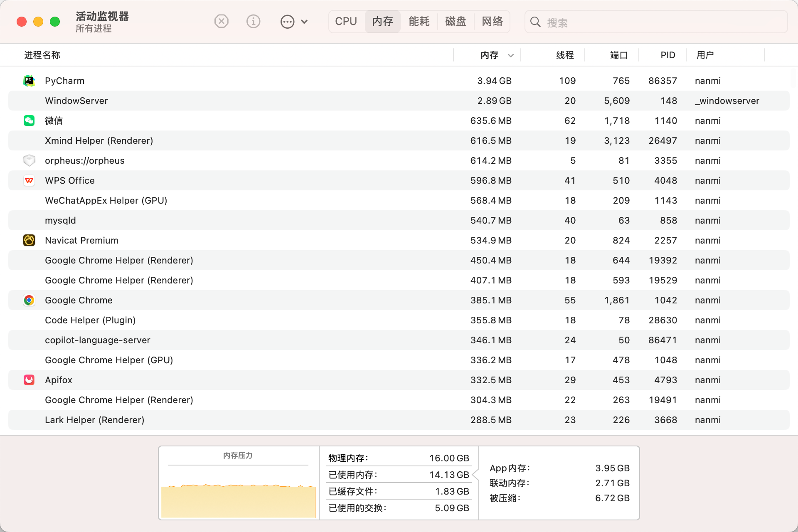The width and height of the screenshot is (798, 532).
Task: Click the Apifox app icon
Action: tap(29, 380)
